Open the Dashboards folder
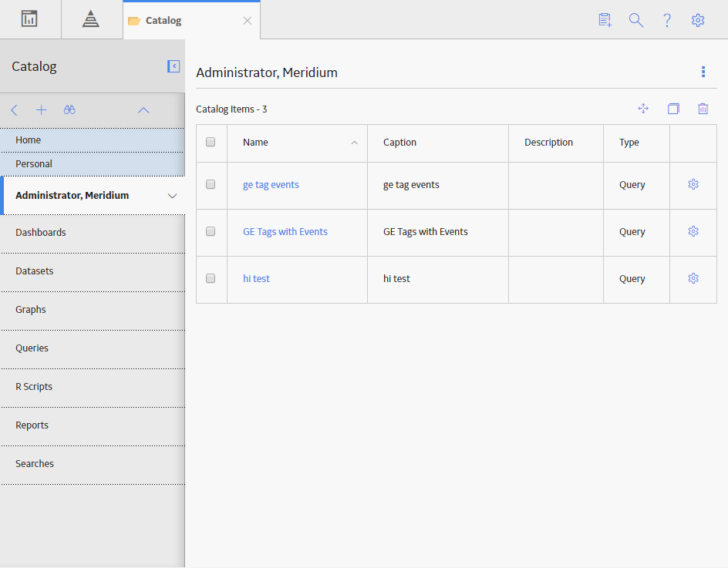Viewport: 728px width, 568px height. click(x=93, y=233)
